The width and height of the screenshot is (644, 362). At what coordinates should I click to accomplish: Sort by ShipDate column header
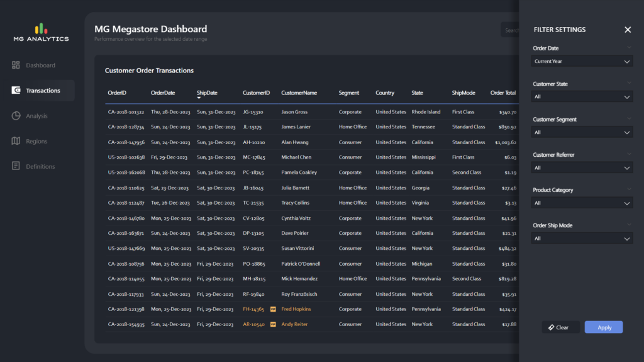click(207, 93)
